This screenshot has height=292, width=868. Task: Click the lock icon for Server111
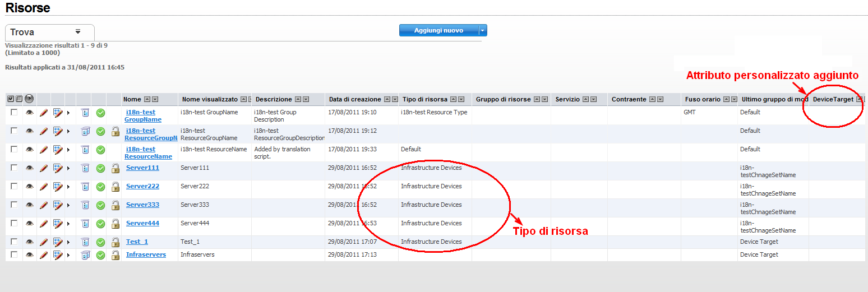point(116,168)
